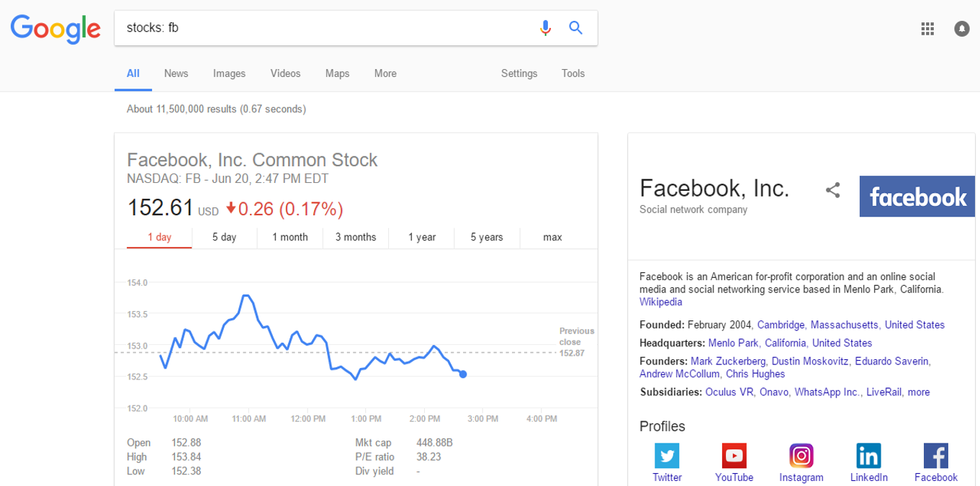Expand the More search categories menu
This screenshot has width=980, height=486.
pyautogui.click(x=385, y=73)
